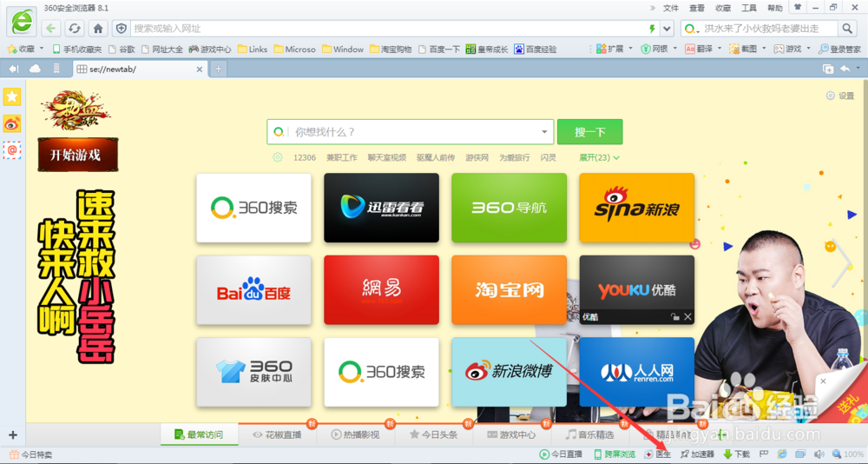The width and height of the screenshot is (868, 464).
Task: Click the phone icon on tab bar
Action: (x=56, y=69)
